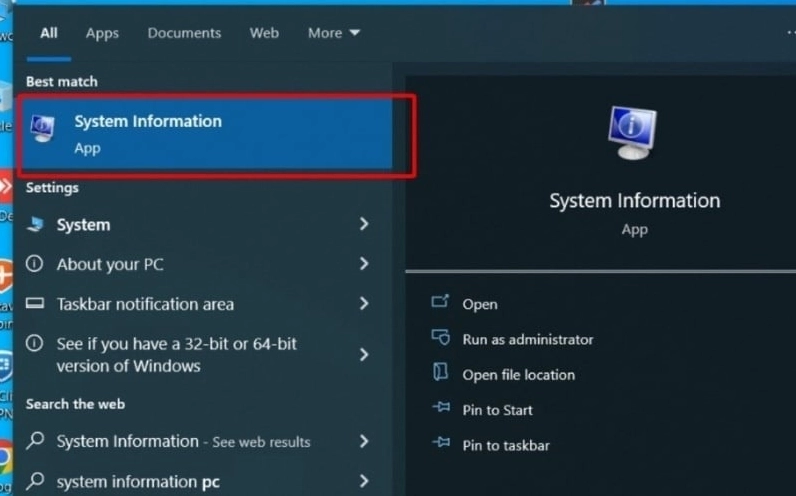Switch to the Apps tab
Screen dimensions: 796x496
tap(102, 34)
